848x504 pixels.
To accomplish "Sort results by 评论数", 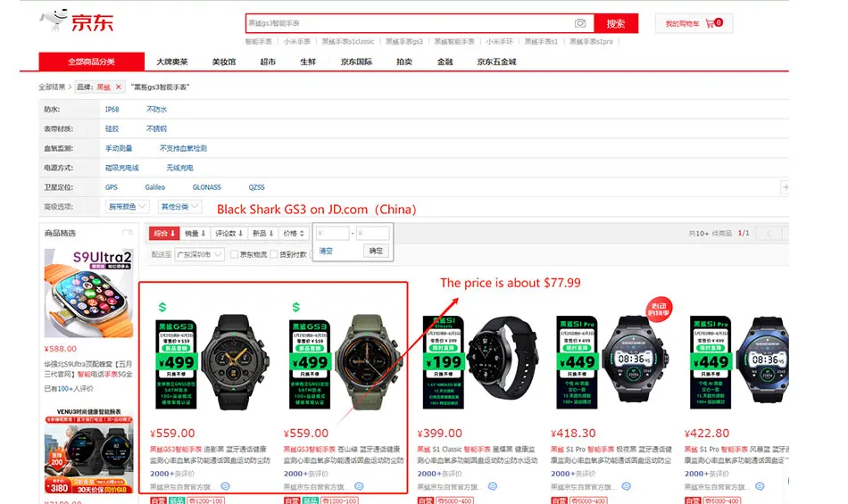I will point(229,234).
